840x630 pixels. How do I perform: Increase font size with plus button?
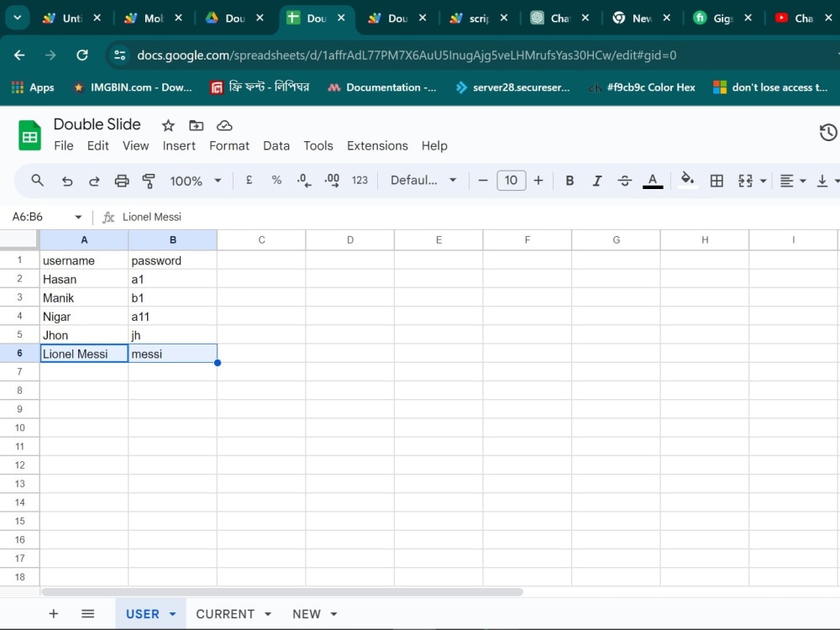[x=538, y=181]
